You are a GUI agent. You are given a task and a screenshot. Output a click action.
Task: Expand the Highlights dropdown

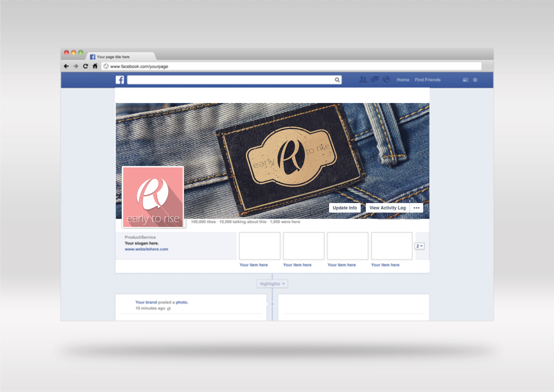272,284
